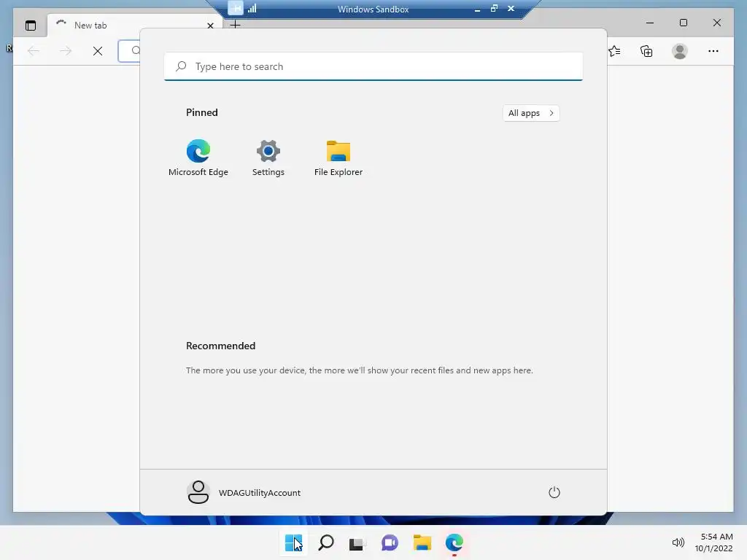
Task: Open Edge Settings and more menu
Action: coord(713,51)
